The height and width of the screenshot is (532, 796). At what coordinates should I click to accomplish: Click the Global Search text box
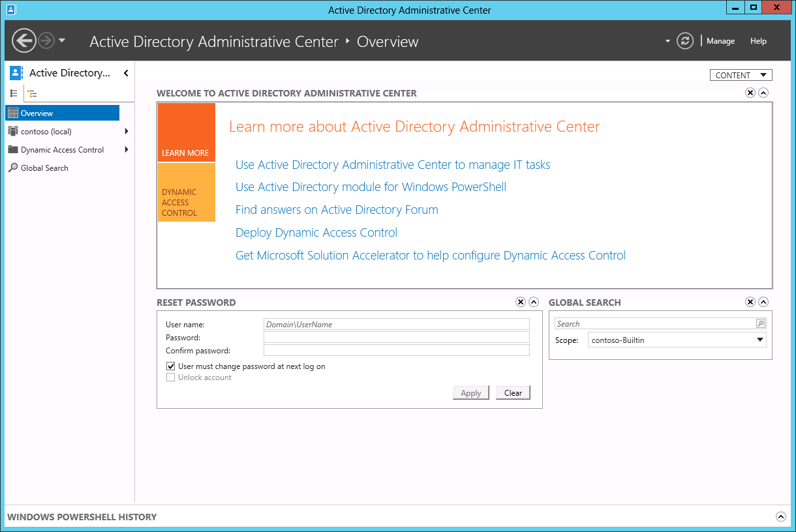655,323
